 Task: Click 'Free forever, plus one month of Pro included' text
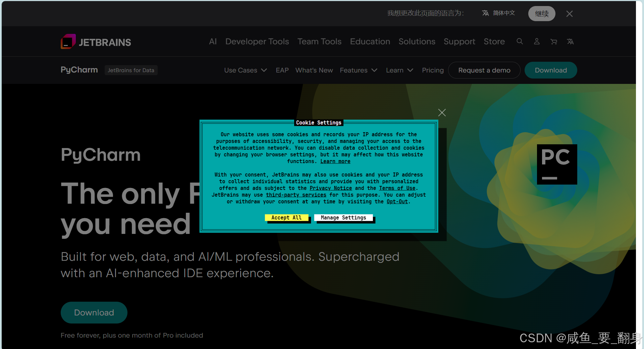pos(132,335)
